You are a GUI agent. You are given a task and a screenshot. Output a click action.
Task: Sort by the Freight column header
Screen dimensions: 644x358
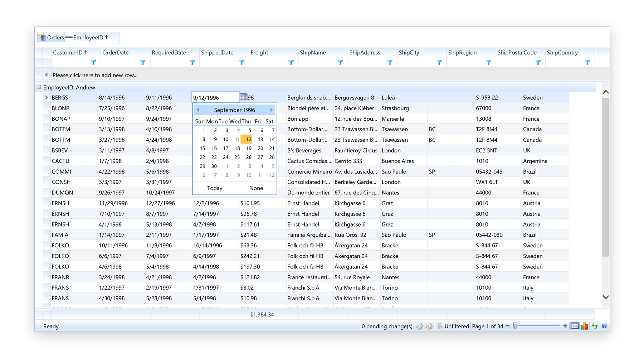pos(259,53)
